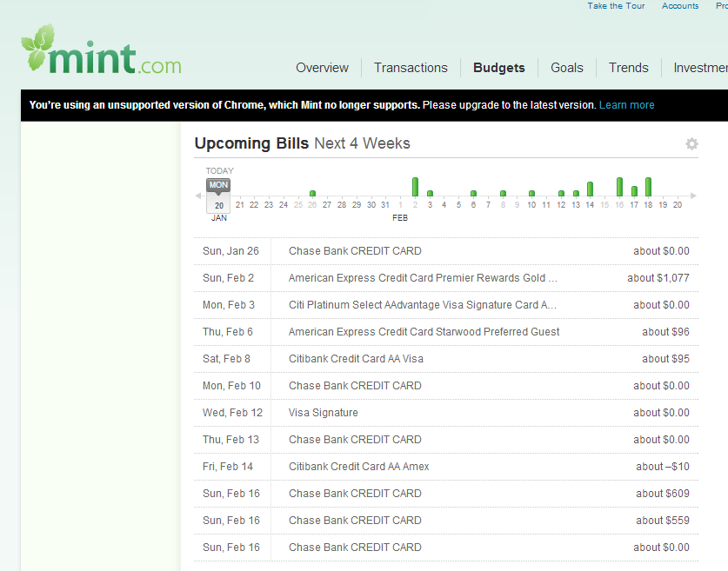Open the Investments tab
728x571 pixels.
click(x=701, y=68)
